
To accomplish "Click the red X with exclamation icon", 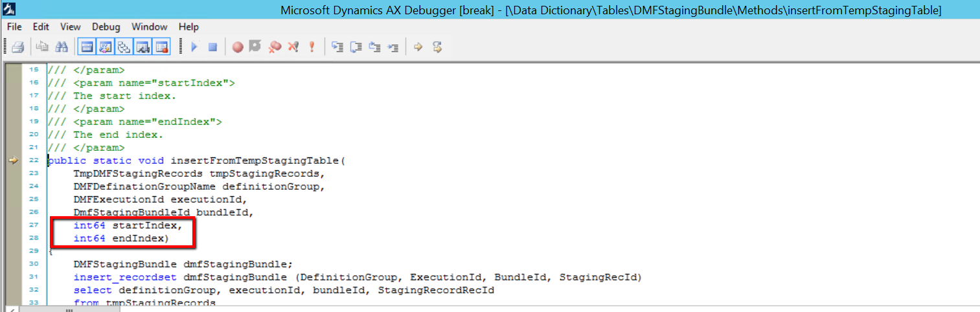I will pyautogui.click(x=293, y=47).
